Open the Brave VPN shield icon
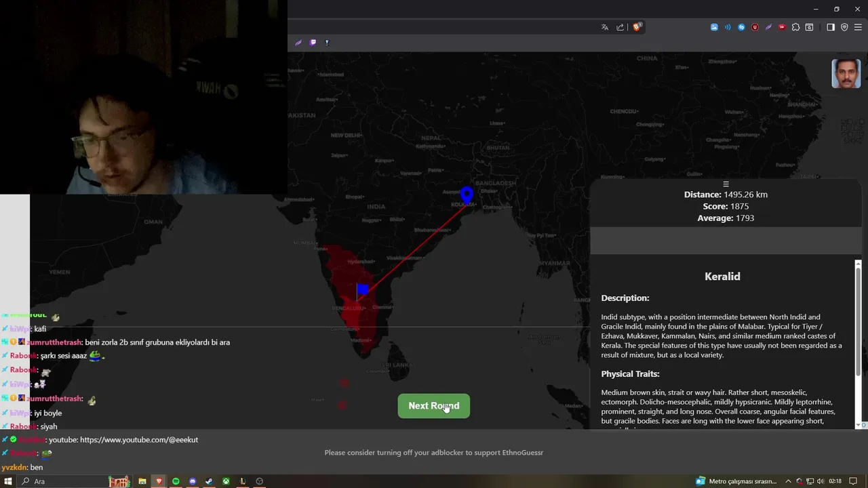 coord(844,27)
